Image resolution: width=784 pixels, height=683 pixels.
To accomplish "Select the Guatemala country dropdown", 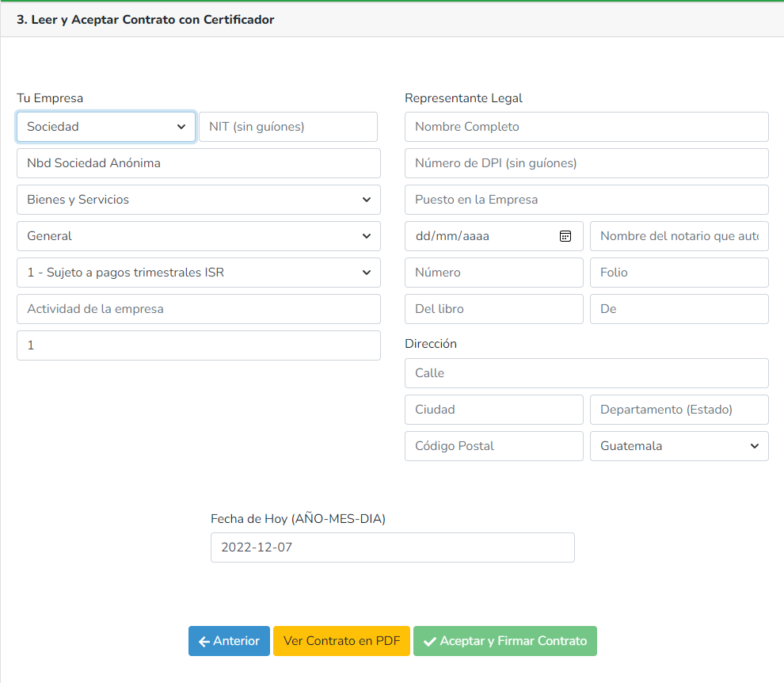I will (679, 446).
